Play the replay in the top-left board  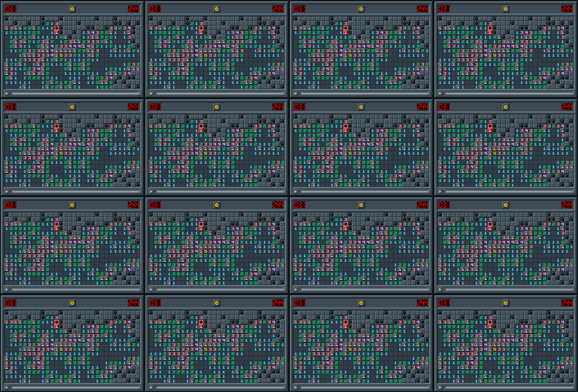pos(7,93)
